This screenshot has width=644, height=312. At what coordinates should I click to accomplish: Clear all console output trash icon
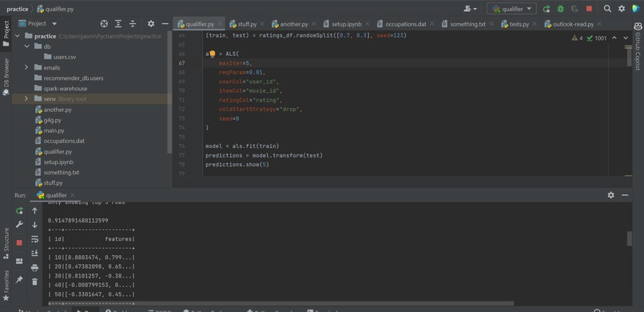34,282
